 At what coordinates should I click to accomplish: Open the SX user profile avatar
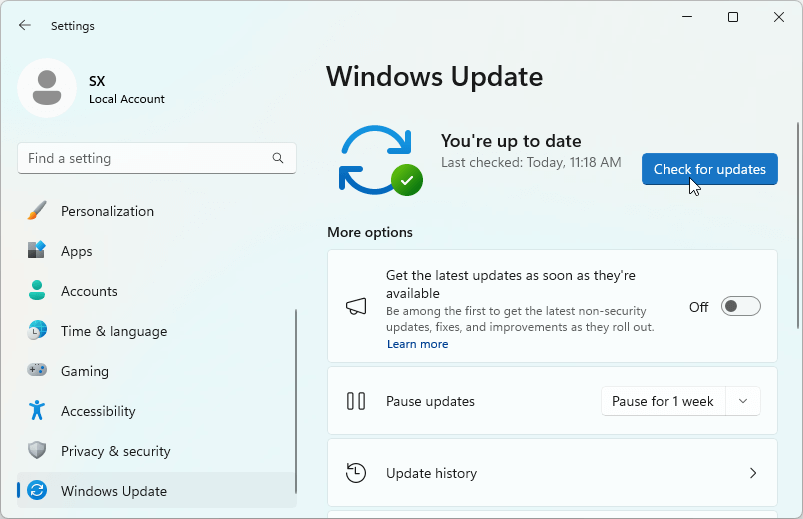pos(47,88)
